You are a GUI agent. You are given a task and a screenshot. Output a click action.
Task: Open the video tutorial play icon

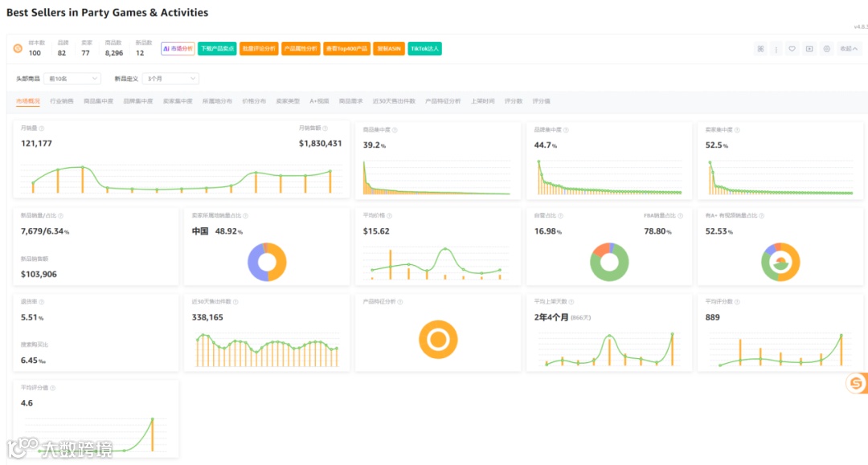809,49
